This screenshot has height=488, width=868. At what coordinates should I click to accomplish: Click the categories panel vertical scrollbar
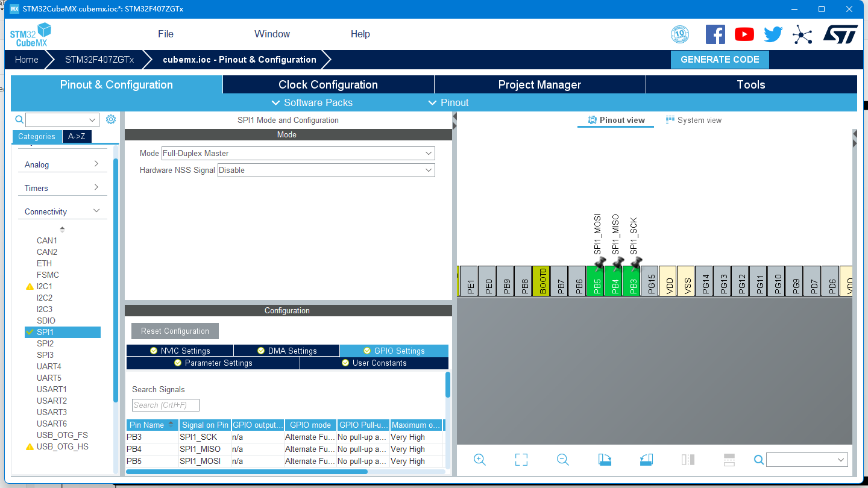point(116,280)
